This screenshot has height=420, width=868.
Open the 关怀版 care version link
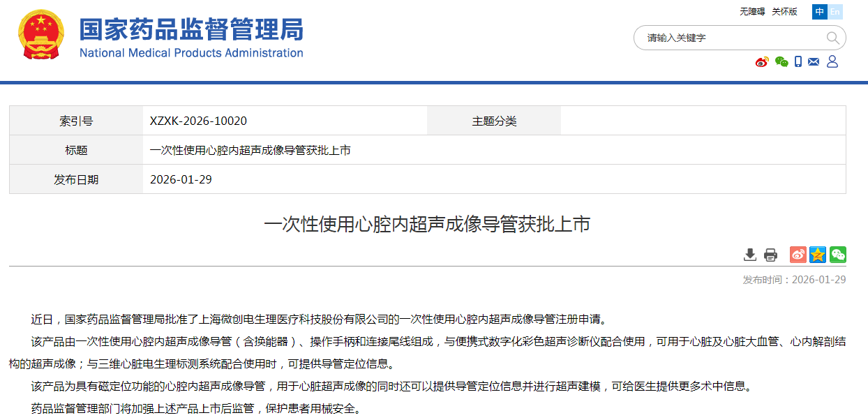click(x=783, y=12)
